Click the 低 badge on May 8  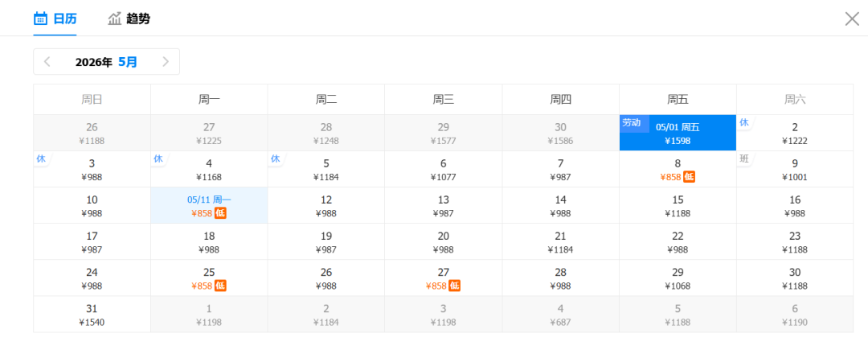pyautogui.click(x=689, y=177)
